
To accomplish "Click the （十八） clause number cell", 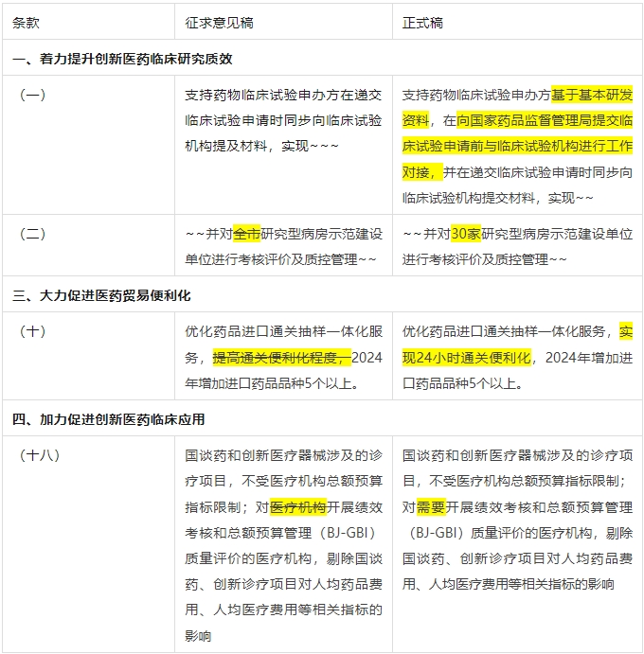I will 39,455.
